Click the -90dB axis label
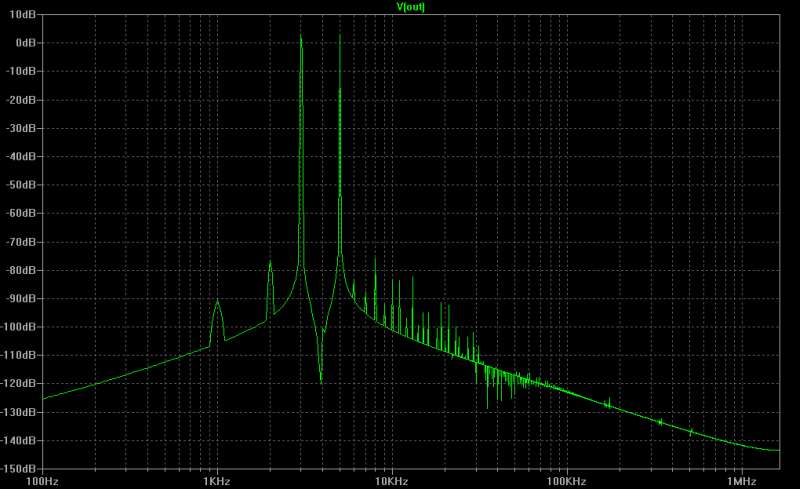This screenshot has height=489, width=800. click(x=21, y=298)
